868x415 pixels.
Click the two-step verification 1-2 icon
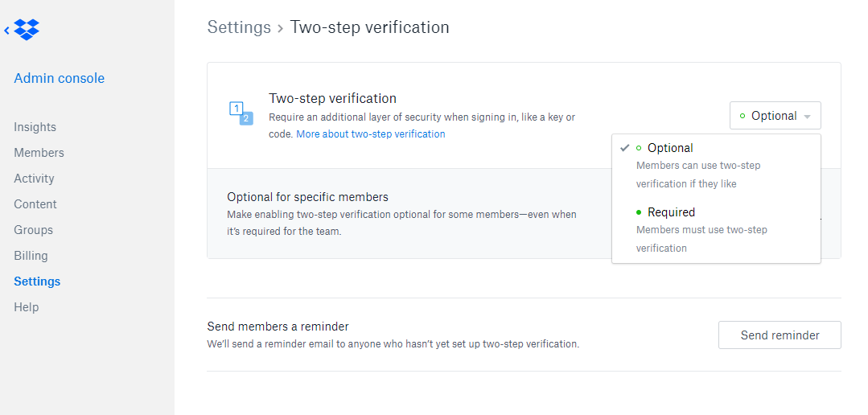click(x=241, y=114)
